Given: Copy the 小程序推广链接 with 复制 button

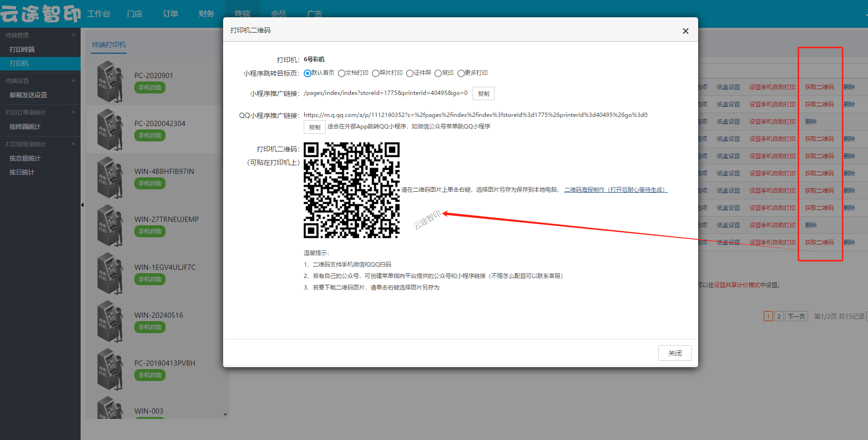Looking at the screenshot, I should (x=484, y=93).
